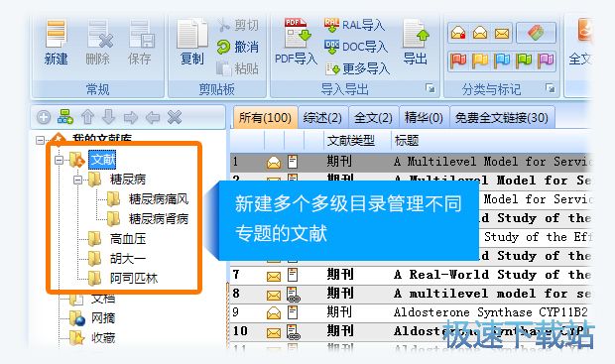This screenshot has height=364, width=615.
Task: Switch to the 免费全文链接(30) tab
Action: pos(502,117)
